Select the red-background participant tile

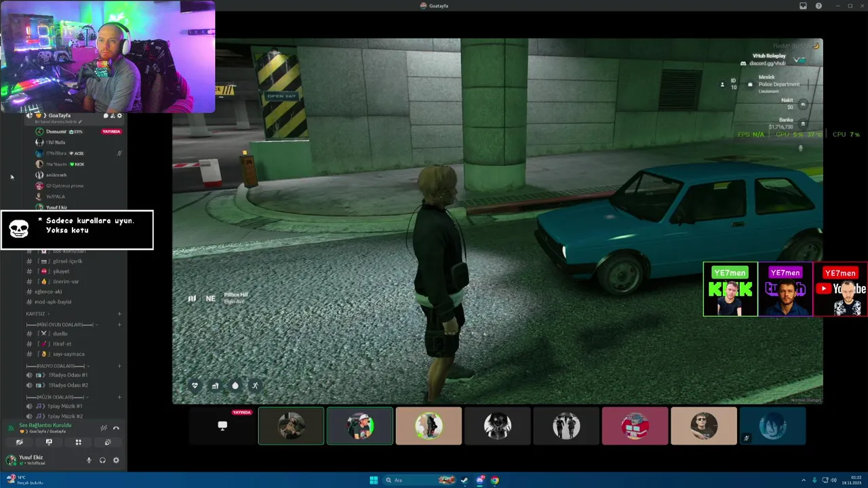(635, 426)
